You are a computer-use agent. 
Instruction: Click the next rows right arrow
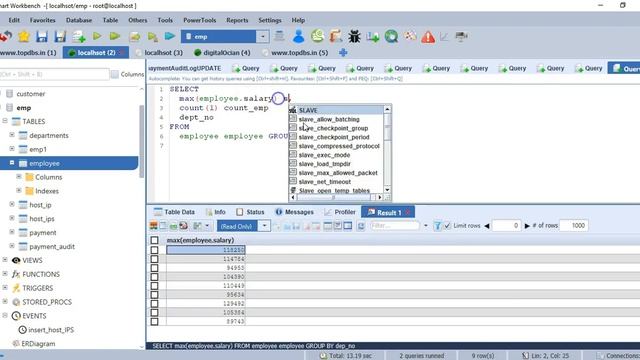click(x=527, y=226)
